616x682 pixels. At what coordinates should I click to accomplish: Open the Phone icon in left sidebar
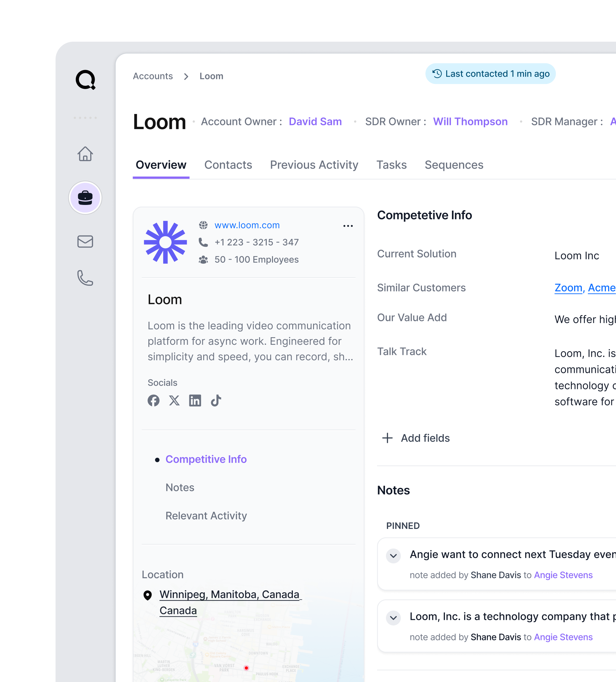click(x=85, y=279)
